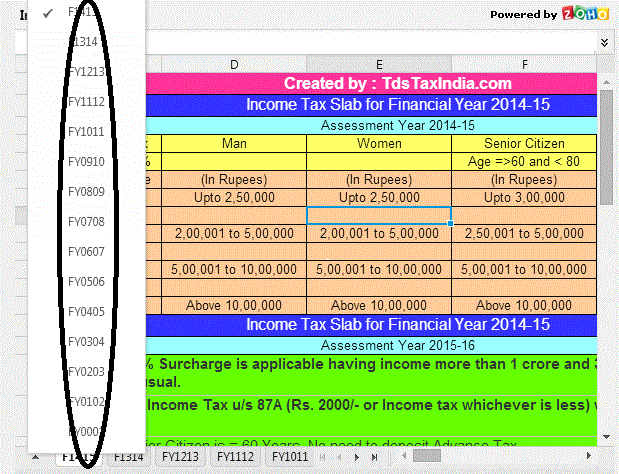
Task: Click the vertical scrollbar up arrow
Action: point(606,82)
